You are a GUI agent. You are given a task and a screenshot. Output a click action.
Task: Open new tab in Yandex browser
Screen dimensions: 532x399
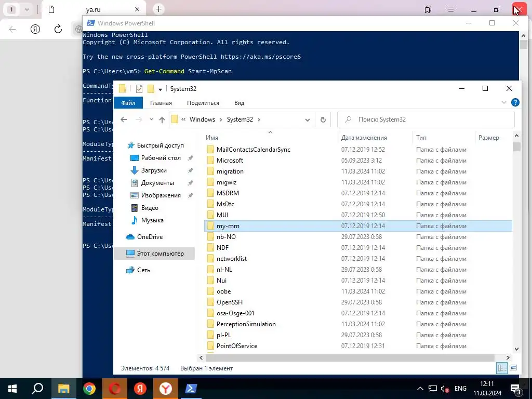pyautogui.click(x=158, y=9)
